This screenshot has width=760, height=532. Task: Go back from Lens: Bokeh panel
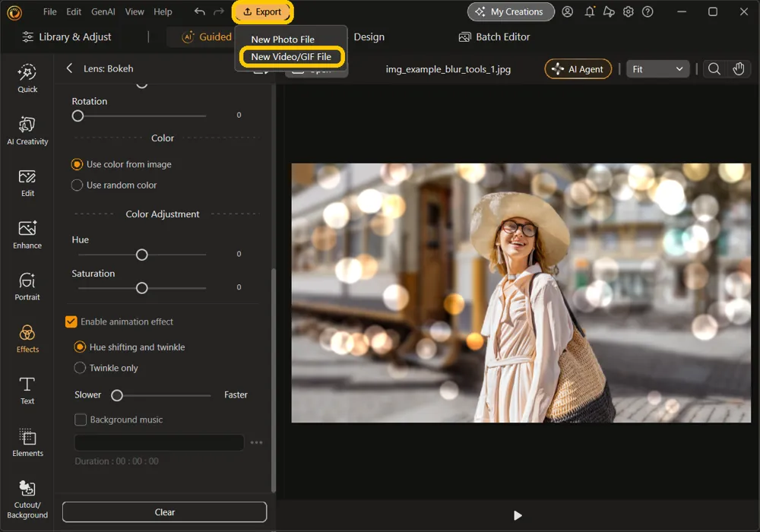coord(69,68)
